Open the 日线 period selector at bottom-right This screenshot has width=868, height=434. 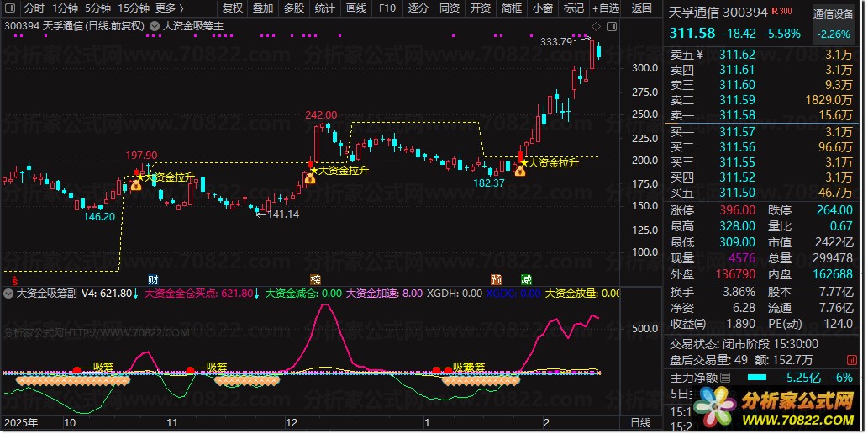(642, 423)
